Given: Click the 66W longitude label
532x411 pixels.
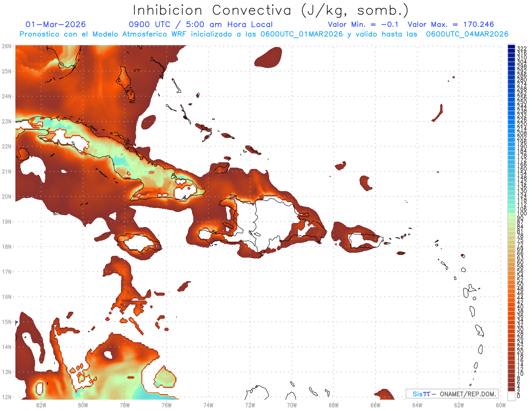Looking at the screenshot, I should [x=375, y=404].
